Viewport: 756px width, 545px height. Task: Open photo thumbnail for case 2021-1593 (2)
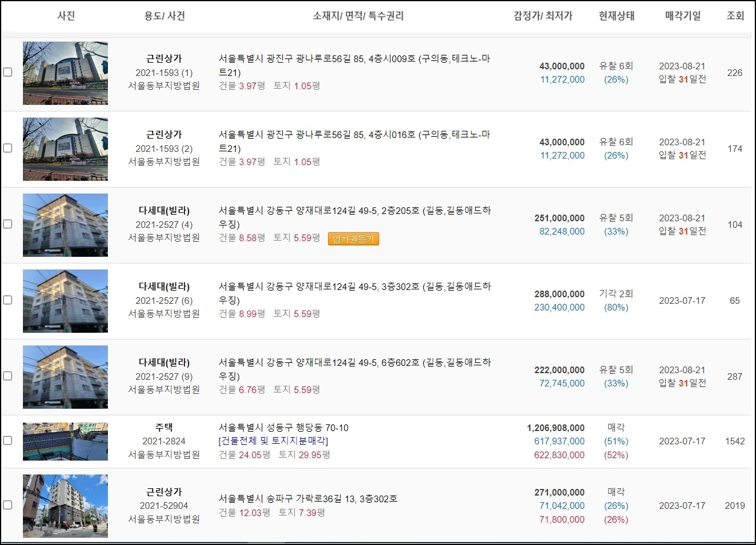point(65,149)
